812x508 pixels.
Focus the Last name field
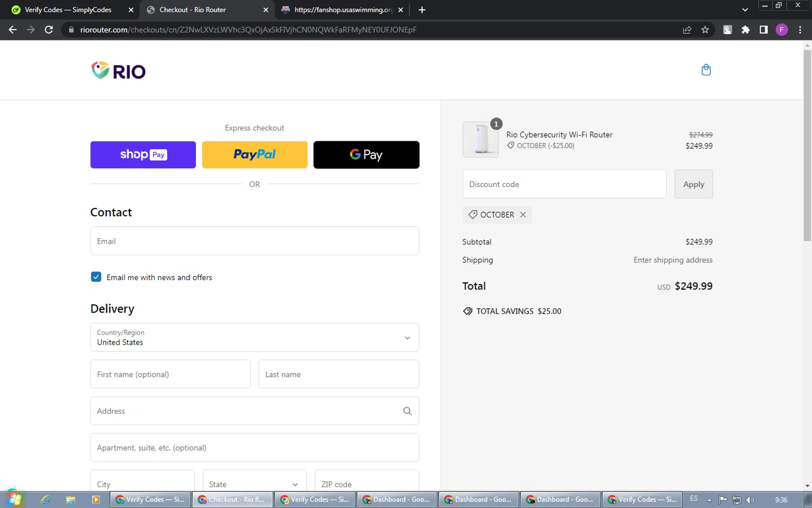[x=339, y=374]
